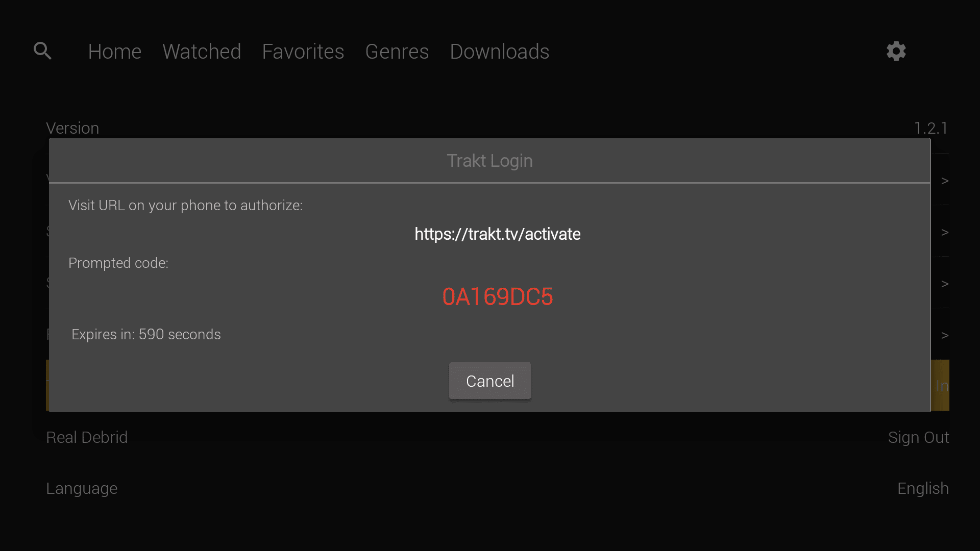The width and height of the screenshot is (980, 551).
Task: Open Settings gear menu
Action: click(x=895, y=51)
